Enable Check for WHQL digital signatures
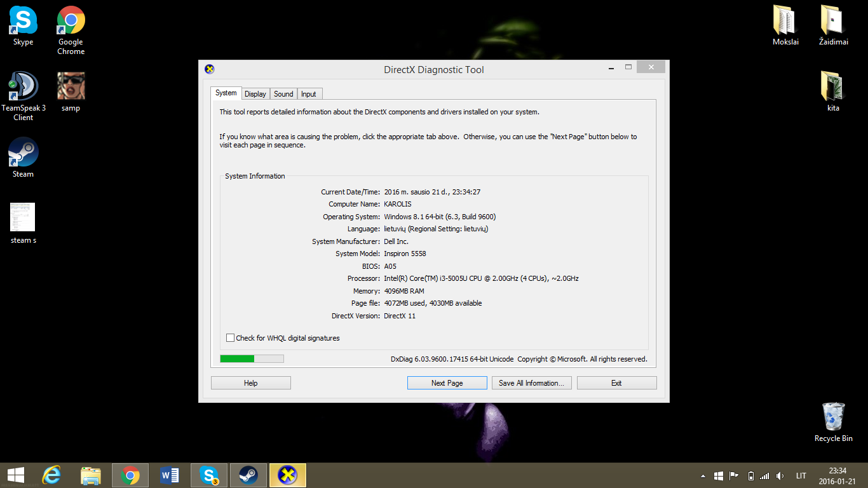 (231, 338)
